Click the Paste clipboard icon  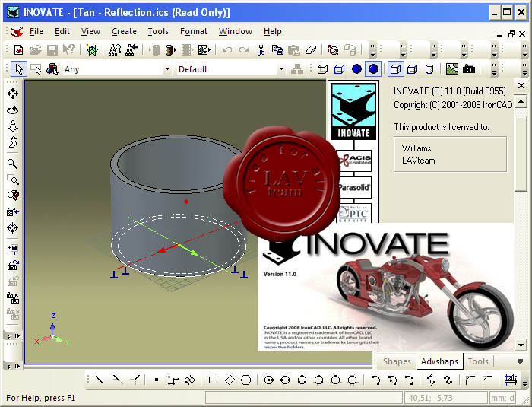294,50
